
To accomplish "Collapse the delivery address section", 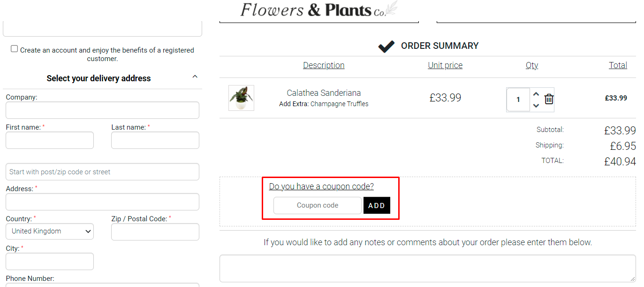I will click(x=195, y=76).
